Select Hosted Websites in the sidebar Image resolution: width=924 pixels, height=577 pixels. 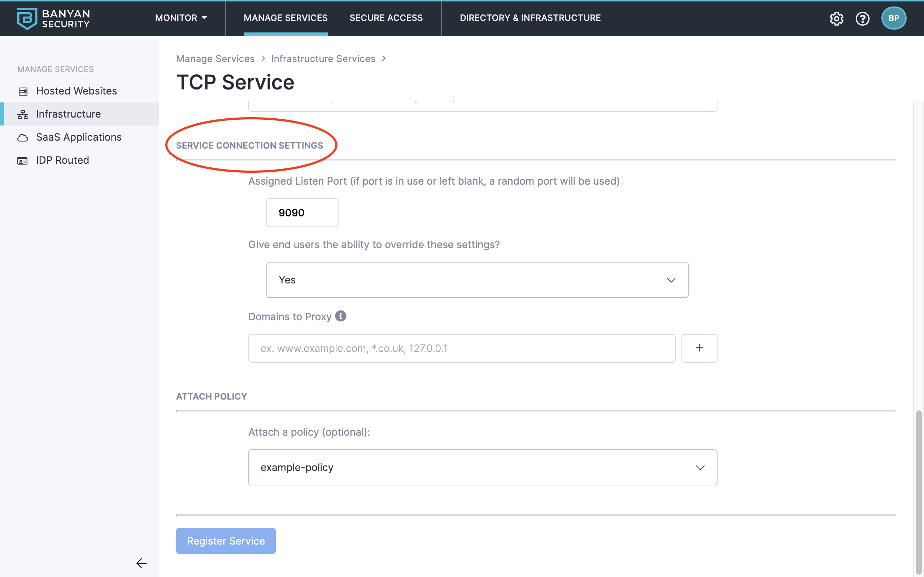[77, 91]
